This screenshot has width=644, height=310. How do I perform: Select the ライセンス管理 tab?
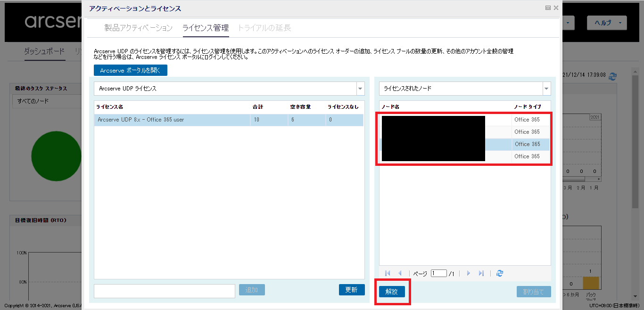pos(206,28)
